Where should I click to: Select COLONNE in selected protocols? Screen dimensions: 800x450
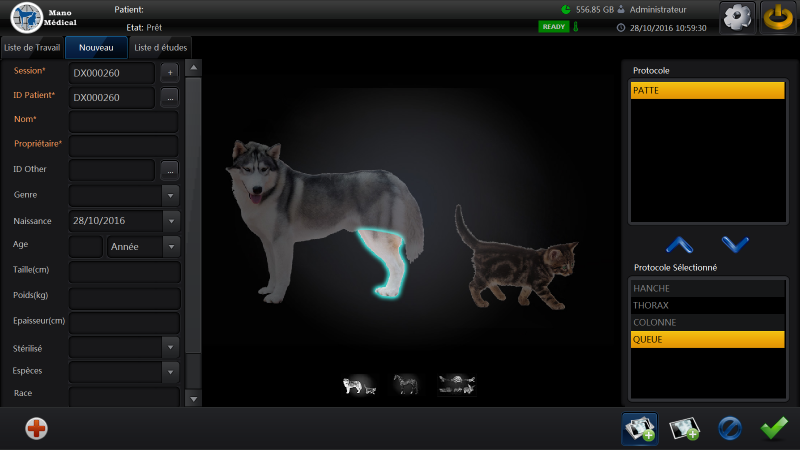pos(708,322)
